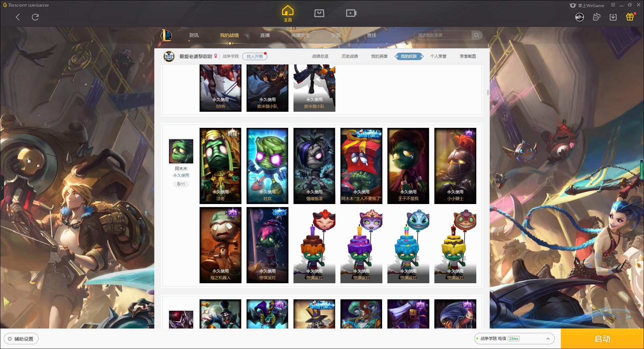Open the 主页 home icon
644x349 pixels.
pos(288,14)
